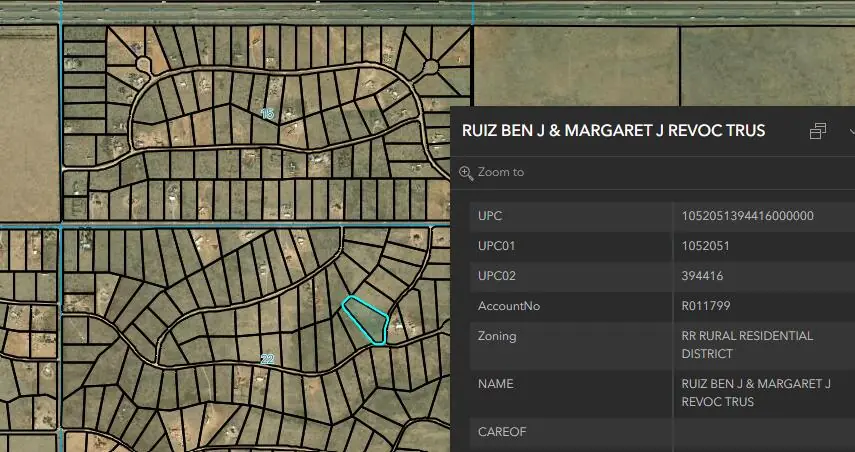Image resolution: width=855 pixels, height=452 pixels.
Task: Click the UPC01 field label
Action: coord(496,246)
